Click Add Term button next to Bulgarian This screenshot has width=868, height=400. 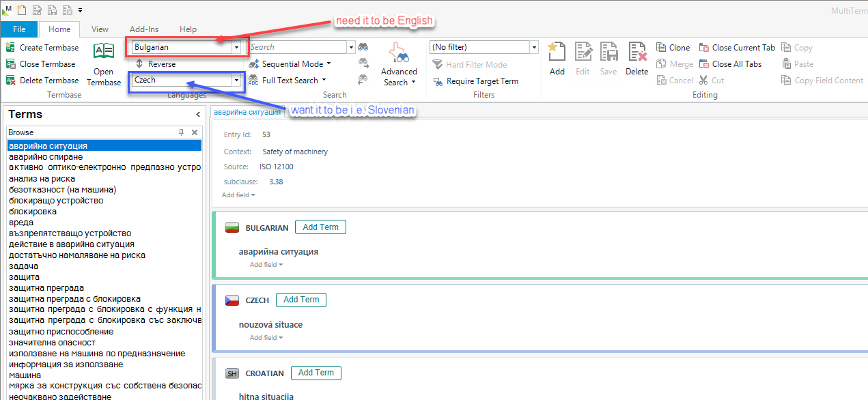(320, 227)
